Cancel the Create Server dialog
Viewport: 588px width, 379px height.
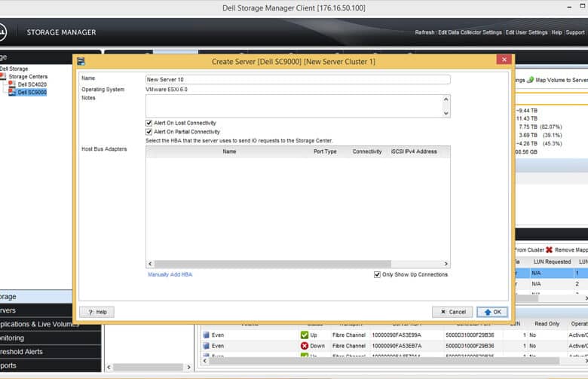click(452, 312)
